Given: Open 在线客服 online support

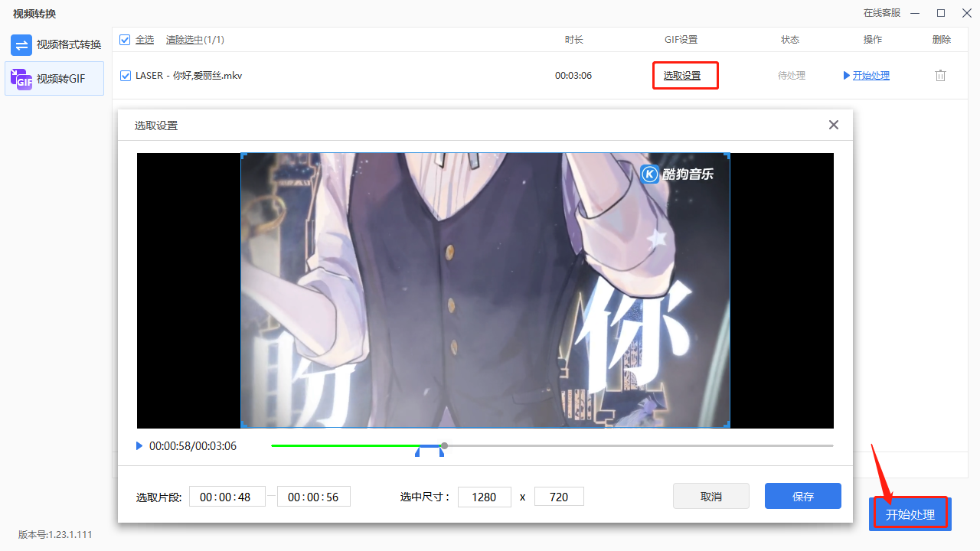Looking at the screenshot, I should [x=882, y=13].
